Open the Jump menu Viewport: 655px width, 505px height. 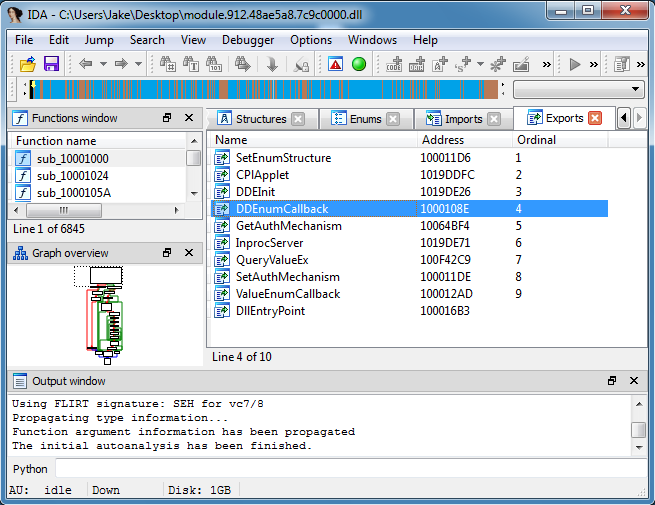point(99,40)
